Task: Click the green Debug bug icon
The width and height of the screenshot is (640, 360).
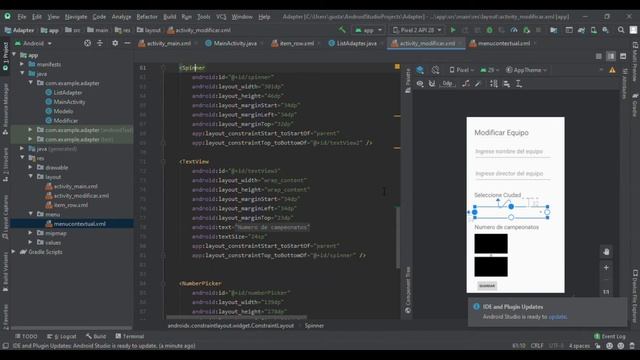Action: pos(489,30)
